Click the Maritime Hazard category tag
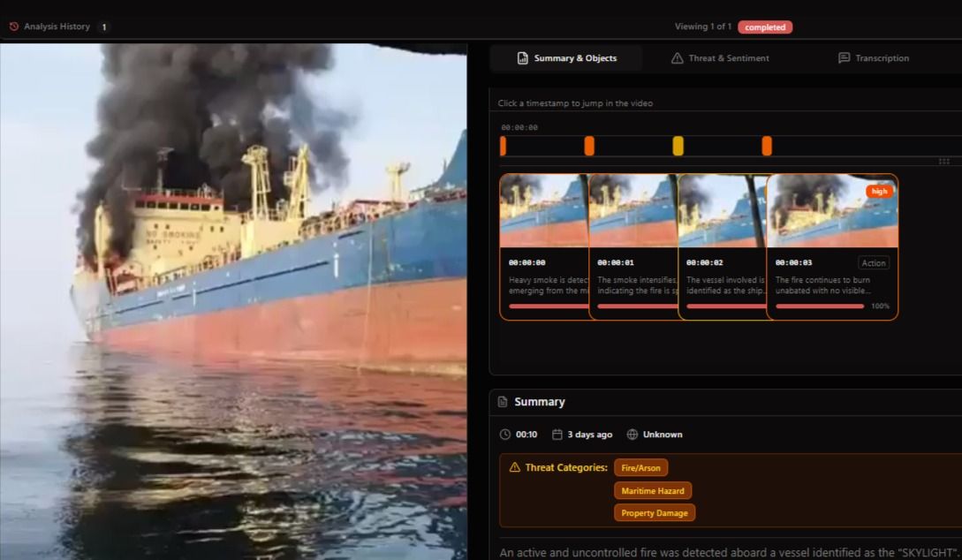Image resolution: width=962 pixels, height=560 pixels. coord(654,490)
